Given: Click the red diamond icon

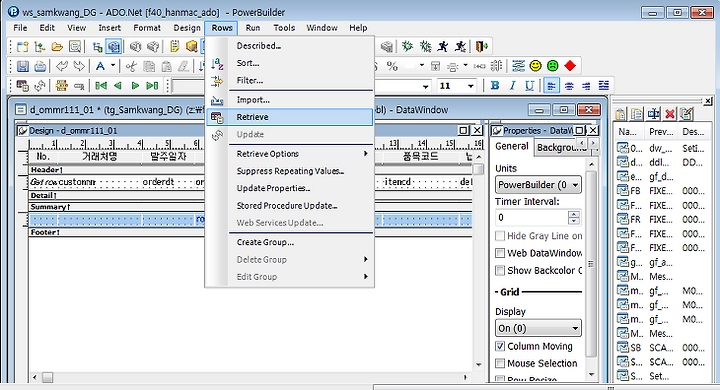Looking at the screenshot, I should pos(570,66).
